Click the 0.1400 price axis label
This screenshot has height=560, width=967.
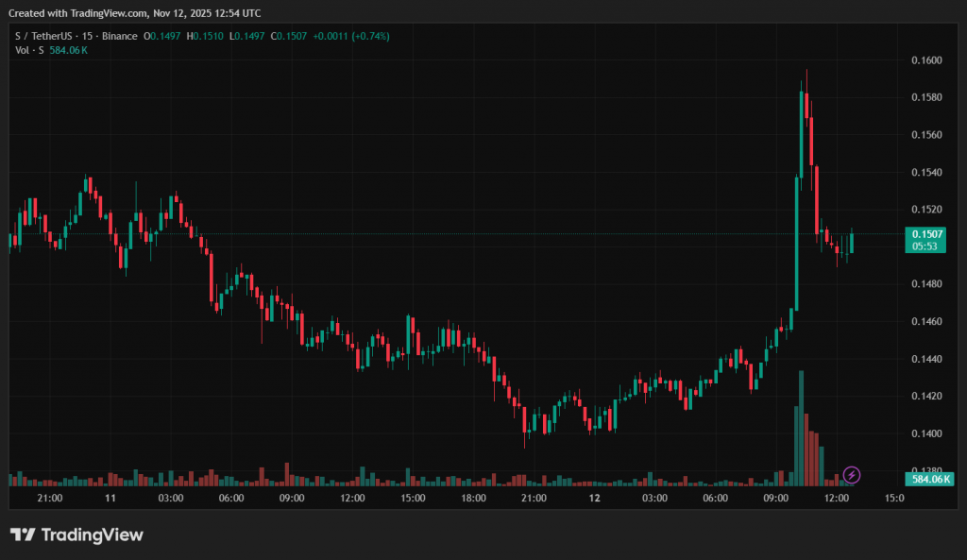tap(926, 433)
